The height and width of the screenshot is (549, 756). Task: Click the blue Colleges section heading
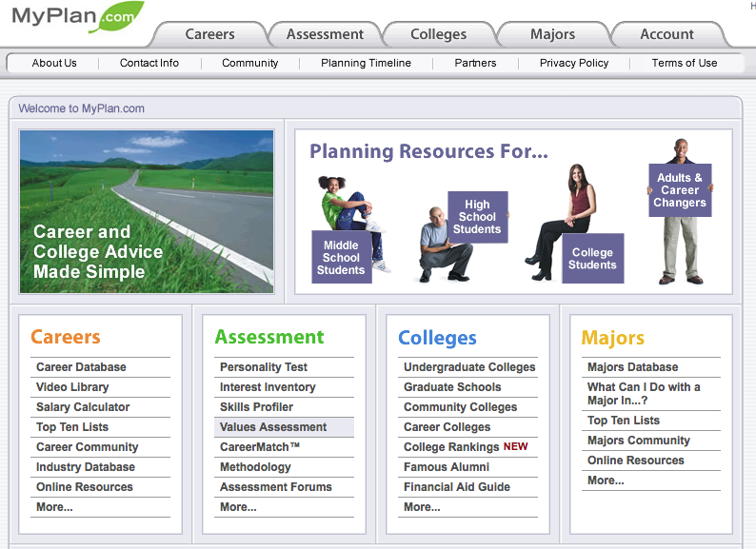pos(437,338)
